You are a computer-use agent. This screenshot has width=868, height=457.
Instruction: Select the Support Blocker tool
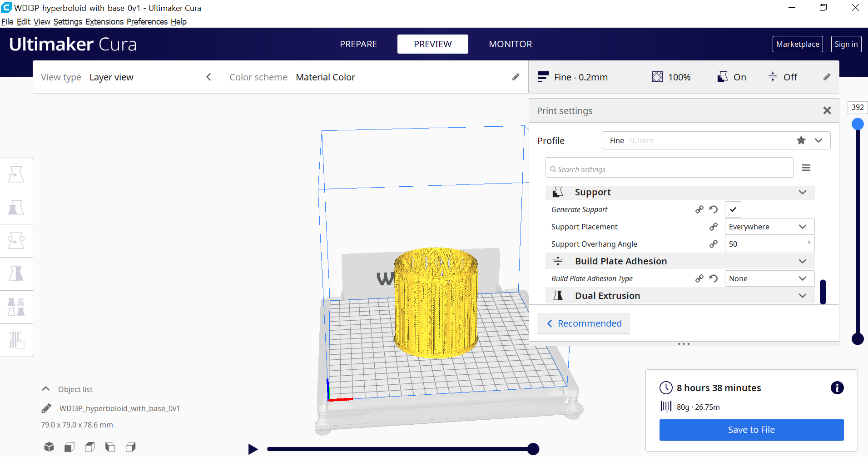coord(16,340)
